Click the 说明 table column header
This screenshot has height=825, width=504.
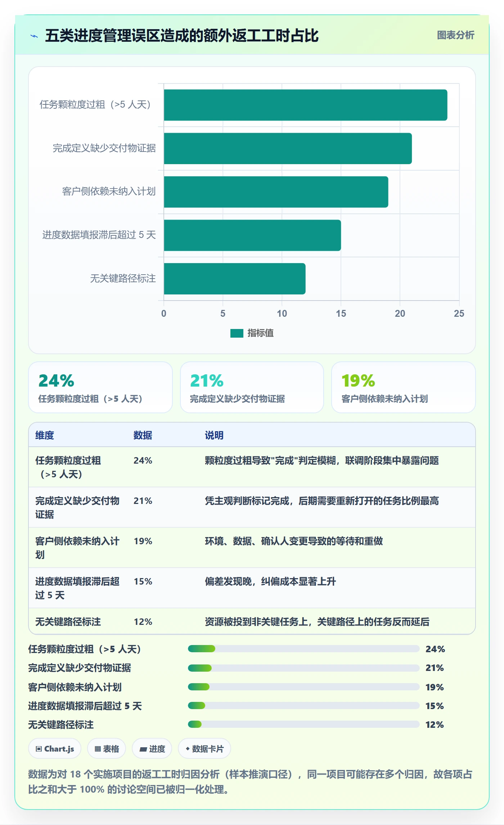(214, 435)
